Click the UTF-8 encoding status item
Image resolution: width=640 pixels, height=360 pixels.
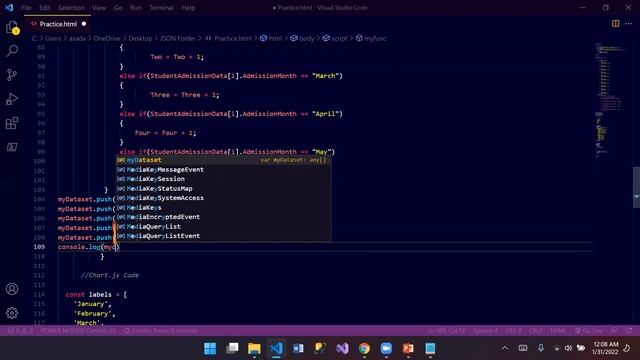pyautogui.click(x=513, y=331)
